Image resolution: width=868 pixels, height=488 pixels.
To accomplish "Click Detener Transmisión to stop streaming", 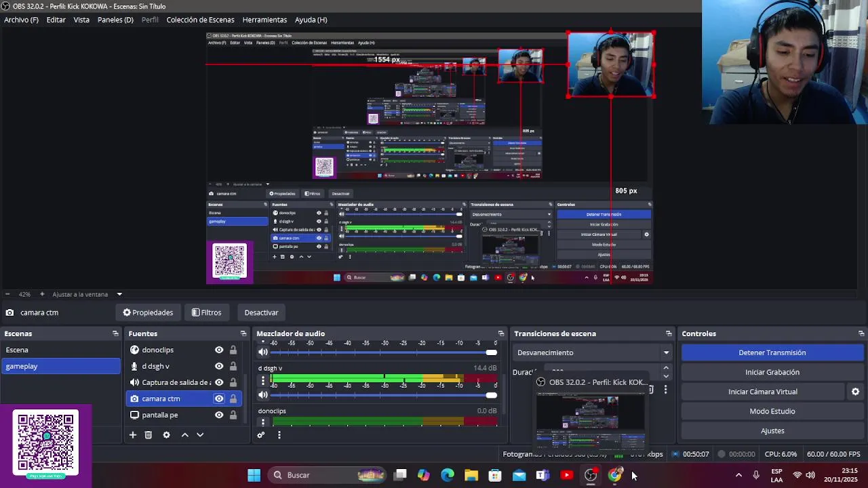I will click(x=772, y=352).
